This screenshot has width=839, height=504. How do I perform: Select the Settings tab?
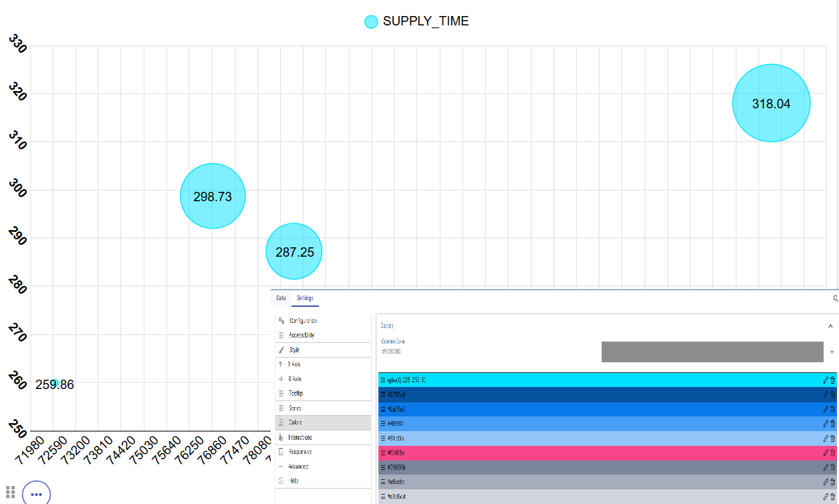[305, 298]
